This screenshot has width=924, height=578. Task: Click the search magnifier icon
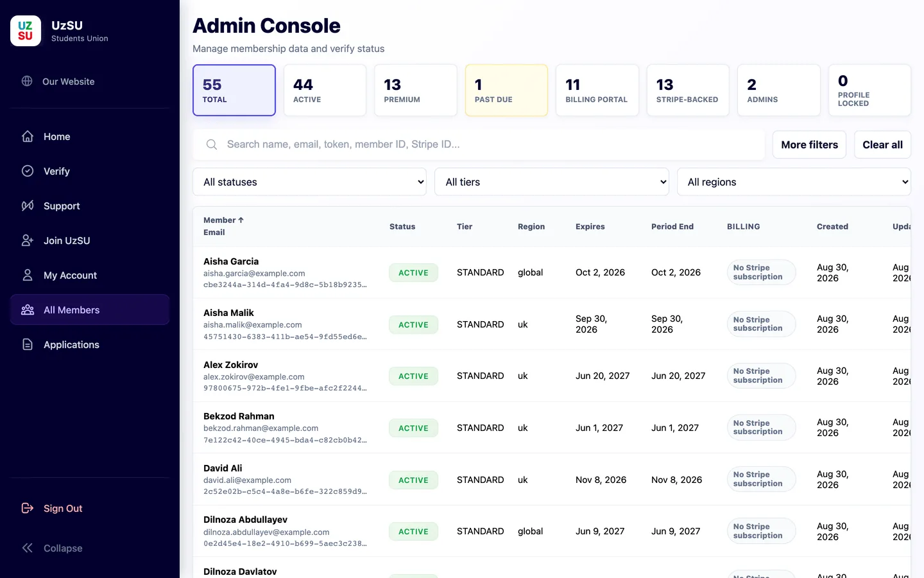(x=212, y=144)
